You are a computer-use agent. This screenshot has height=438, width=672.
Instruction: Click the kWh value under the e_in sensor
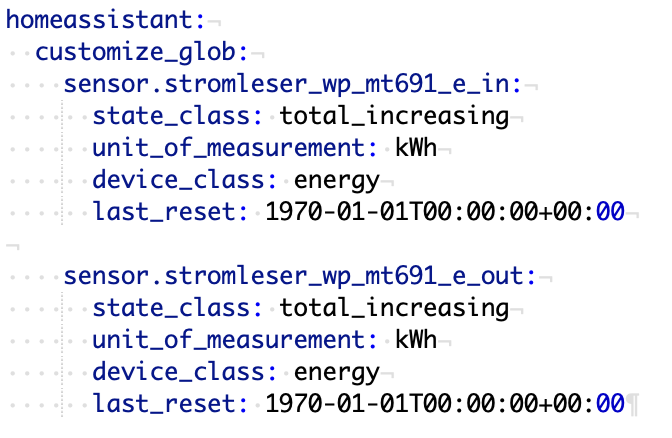[416, 147]
